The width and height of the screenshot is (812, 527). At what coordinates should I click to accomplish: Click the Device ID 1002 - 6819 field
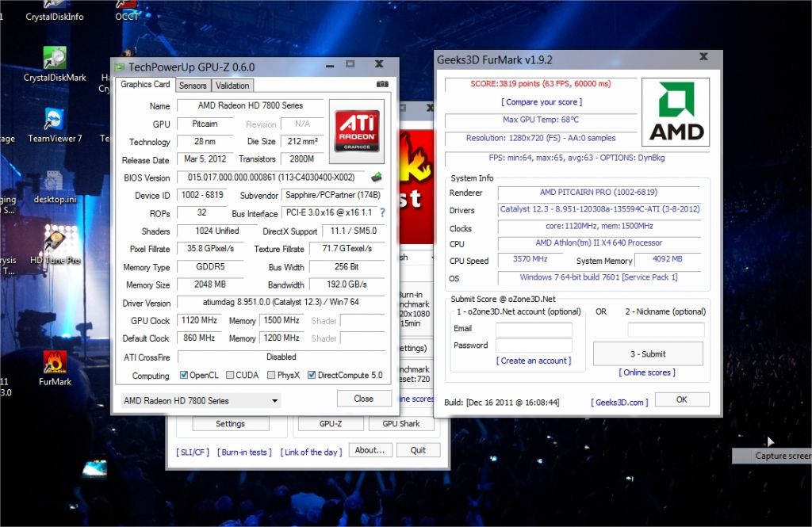(x=202, y=195)
